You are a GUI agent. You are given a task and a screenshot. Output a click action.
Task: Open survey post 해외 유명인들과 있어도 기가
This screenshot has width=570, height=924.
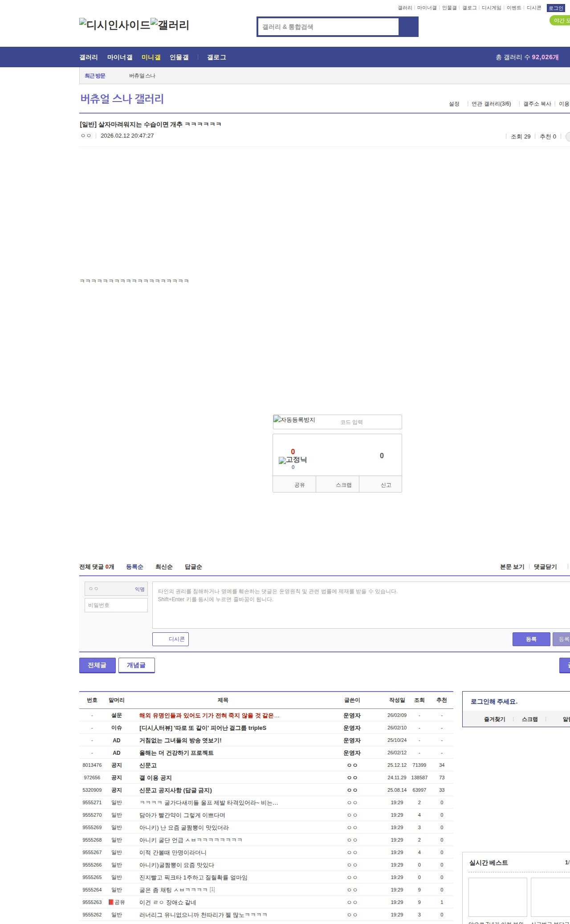209,715
